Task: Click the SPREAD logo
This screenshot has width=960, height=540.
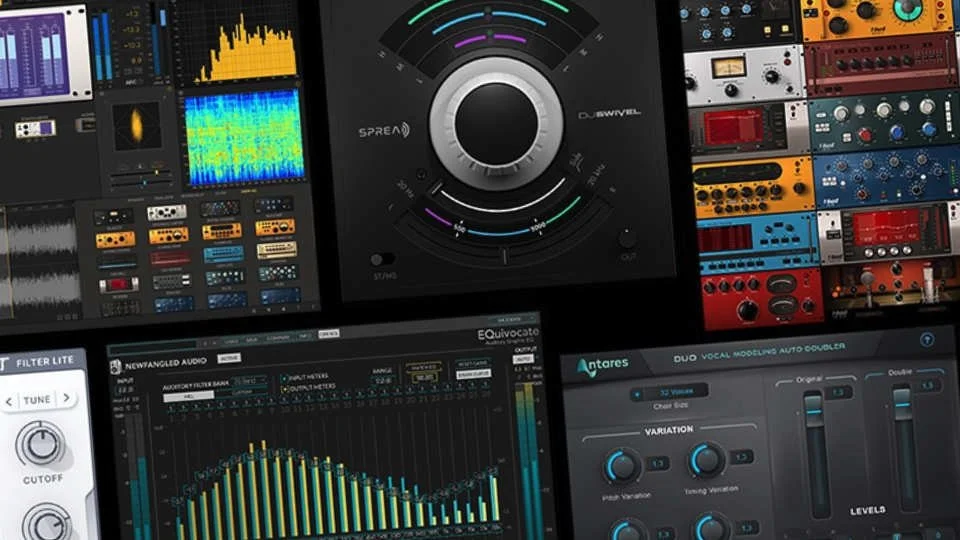Action: [383, 130]
